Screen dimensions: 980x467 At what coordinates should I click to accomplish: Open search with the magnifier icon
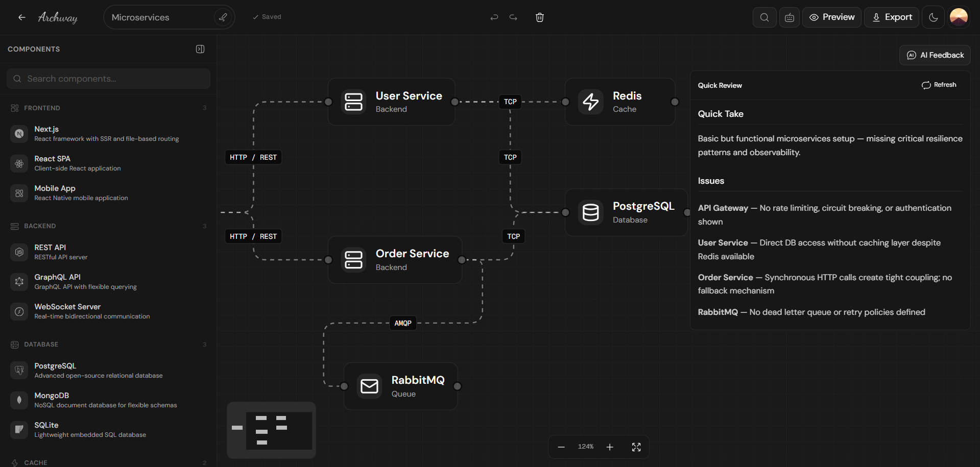click(x=764, y=17)
